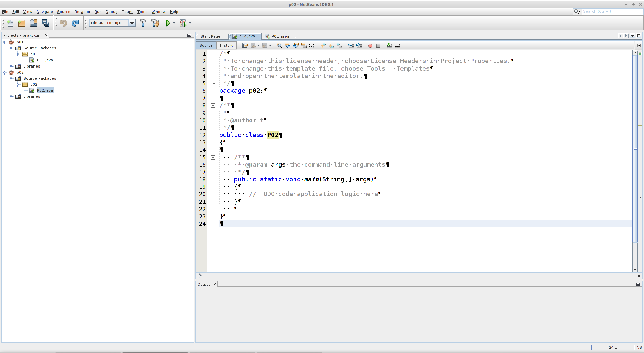Toggle Highlight Search icon

click(x=304, y=46)
